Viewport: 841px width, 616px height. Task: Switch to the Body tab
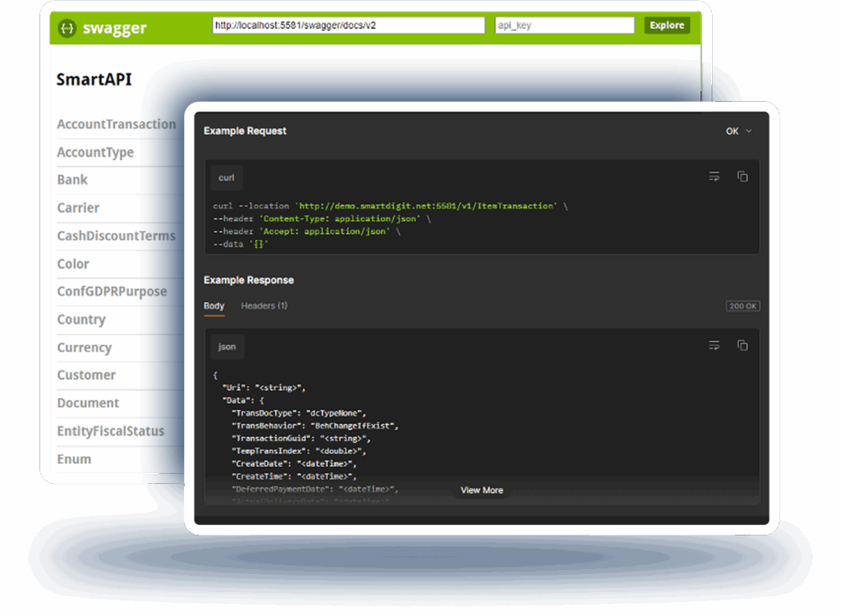coord(214,306)
